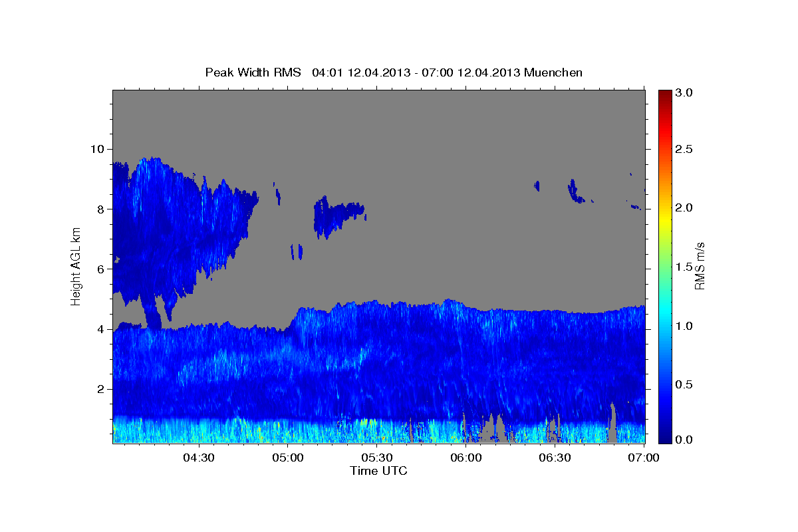This screenshot has height=532, width=798.
Task: Click the plot title 'Peak Width RMS'
Action: pyautogui.click(x=253, y=72)
